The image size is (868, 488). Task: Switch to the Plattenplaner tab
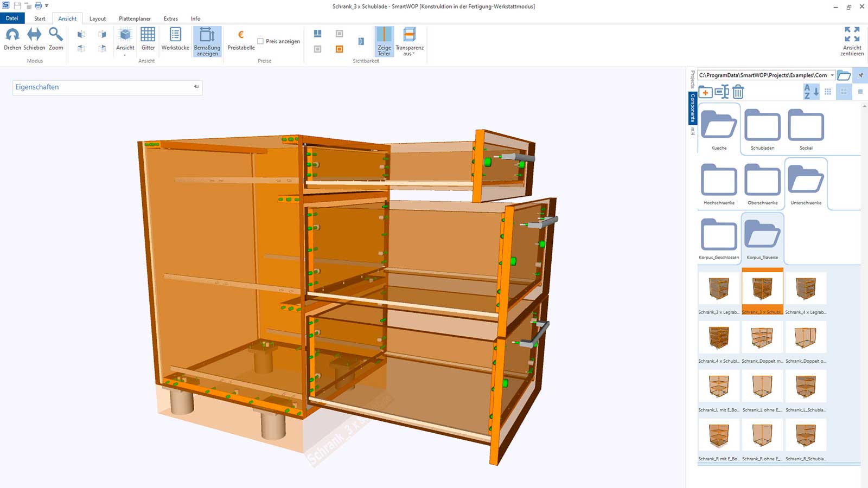(x=135, y=18)
